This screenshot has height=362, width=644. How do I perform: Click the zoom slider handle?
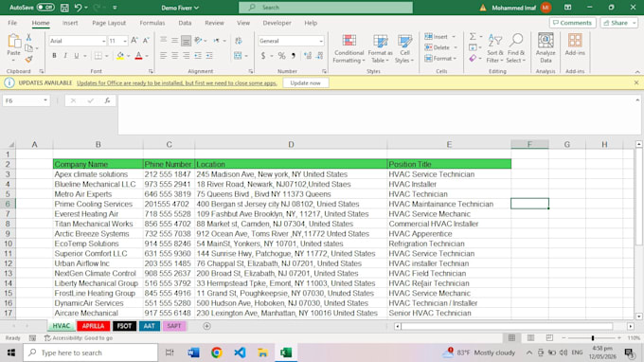(593, 337)
